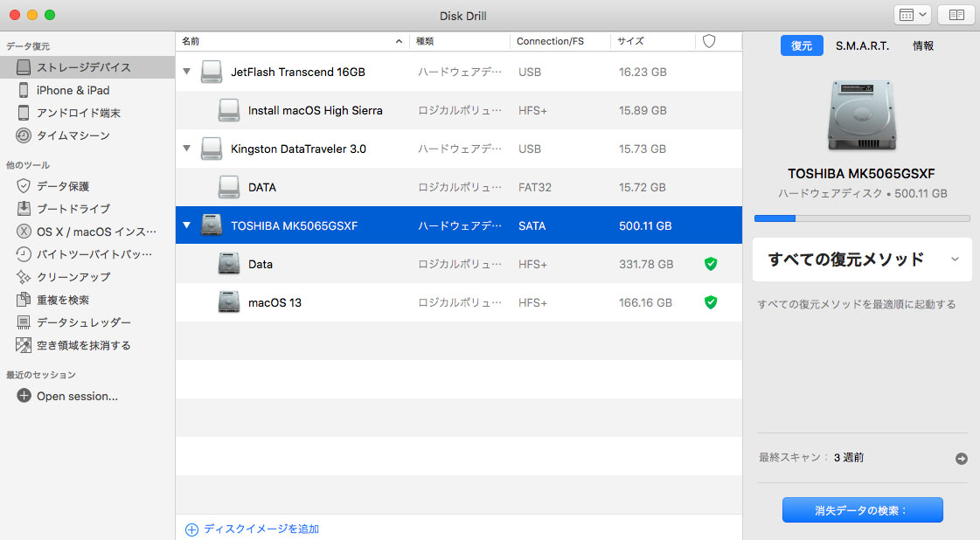Collapse the JetFlash Transcend 16GB entry

186,72
